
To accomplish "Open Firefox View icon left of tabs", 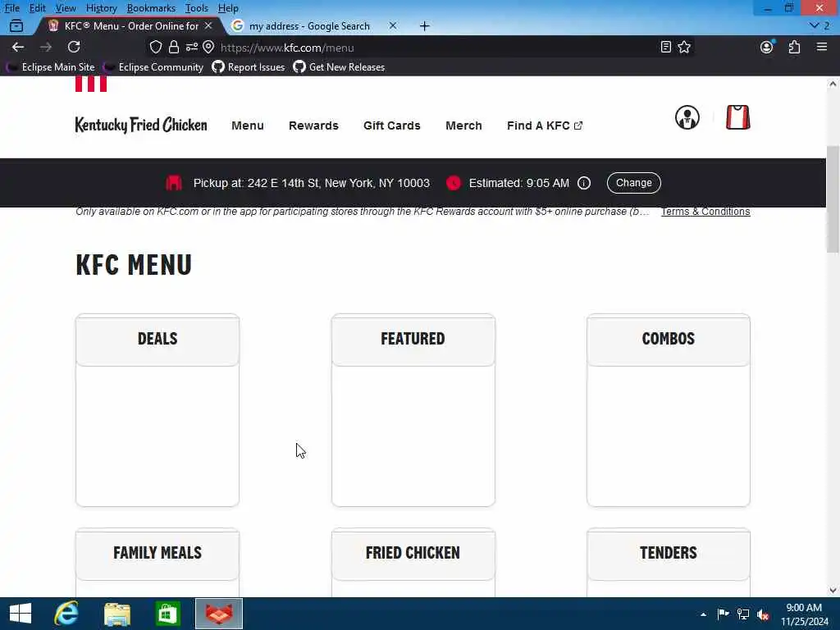I will click(16, 25).
